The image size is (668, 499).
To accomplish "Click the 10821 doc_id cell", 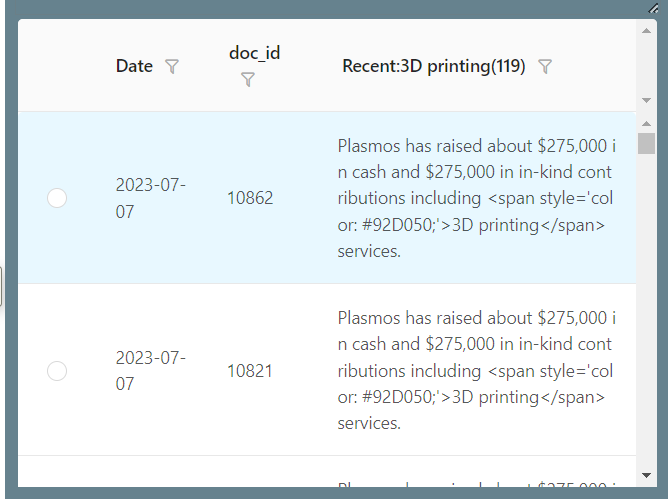I will pos(250,371).
